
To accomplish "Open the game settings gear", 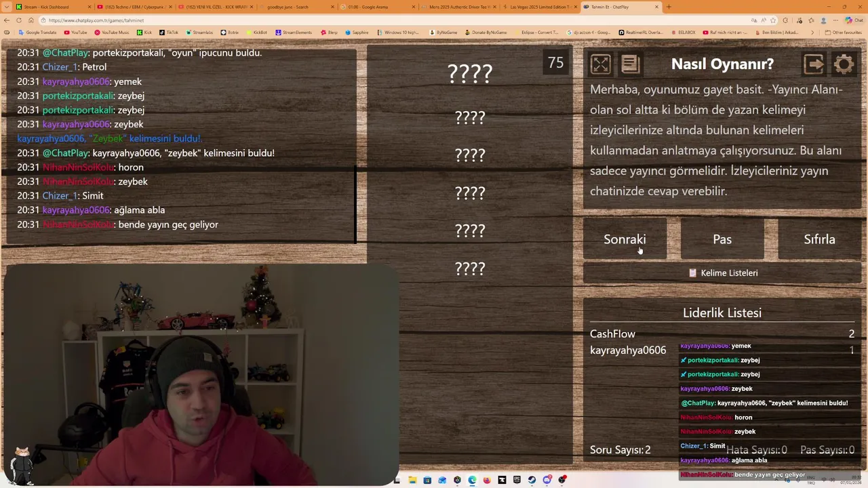I will point(844,64).
